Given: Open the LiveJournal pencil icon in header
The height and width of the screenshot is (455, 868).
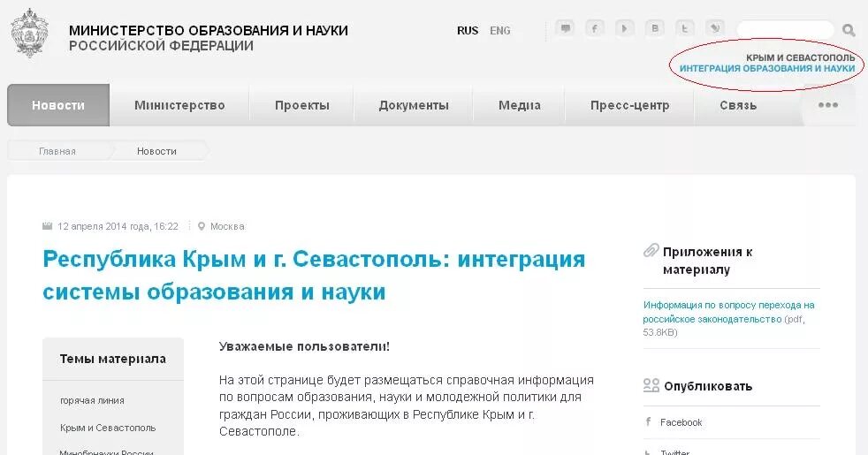Looking at the screenshot, I should point(715,28).
